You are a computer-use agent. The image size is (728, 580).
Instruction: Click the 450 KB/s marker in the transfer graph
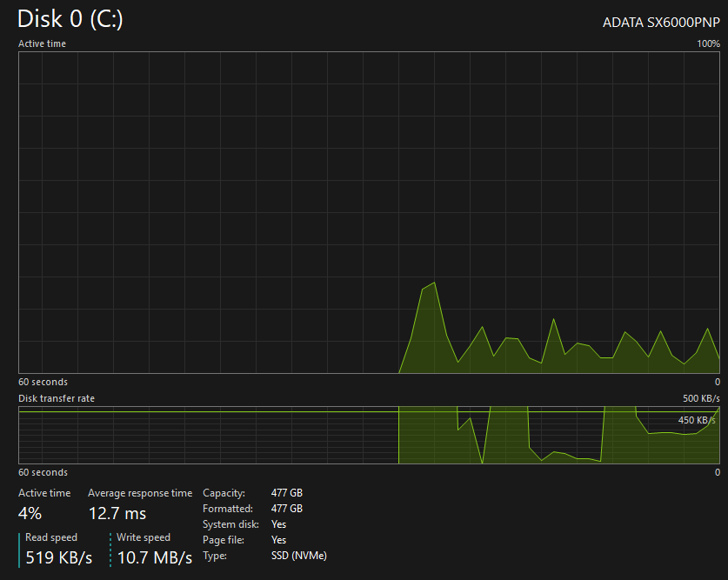(697, 420)
